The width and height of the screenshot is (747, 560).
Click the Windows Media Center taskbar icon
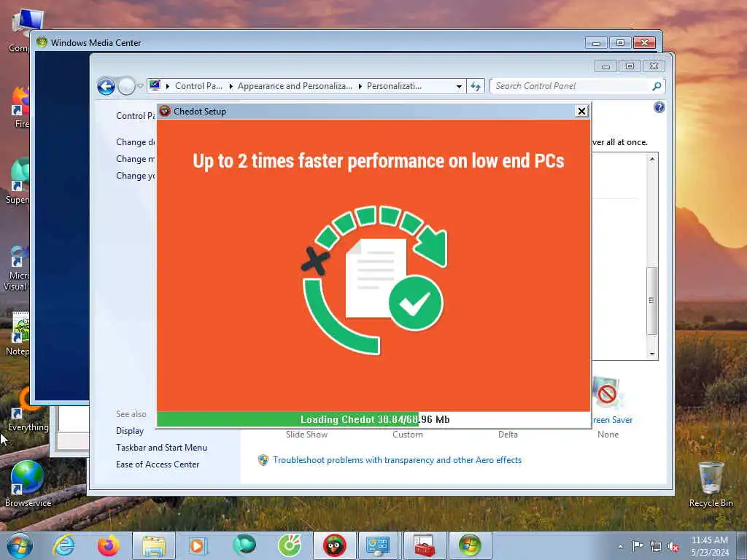tap(470, 545)
